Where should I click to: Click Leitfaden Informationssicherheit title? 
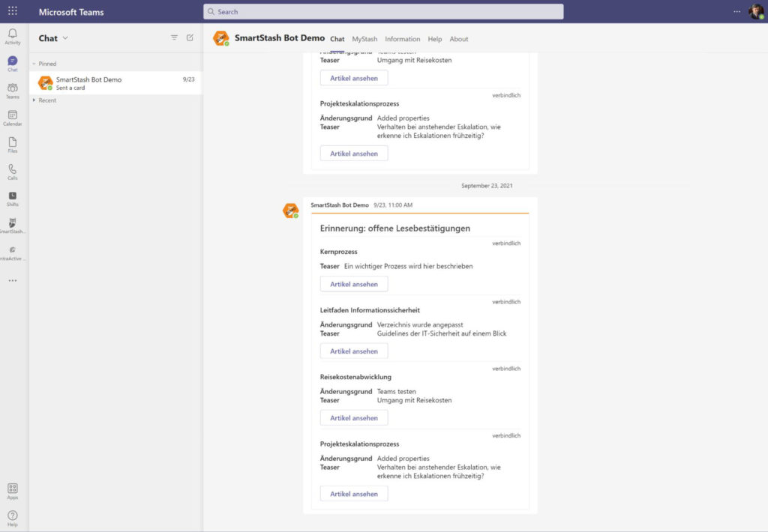coord(370,310)
